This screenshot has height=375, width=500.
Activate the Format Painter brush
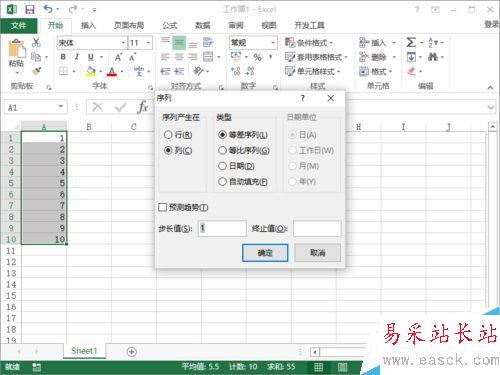pos(36,71)
